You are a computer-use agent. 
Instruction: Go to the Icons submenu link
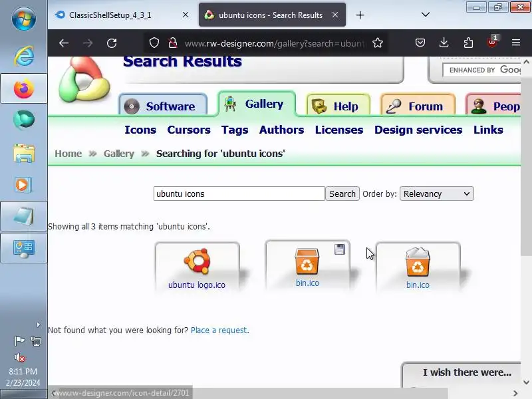click(x=140, y=130)
